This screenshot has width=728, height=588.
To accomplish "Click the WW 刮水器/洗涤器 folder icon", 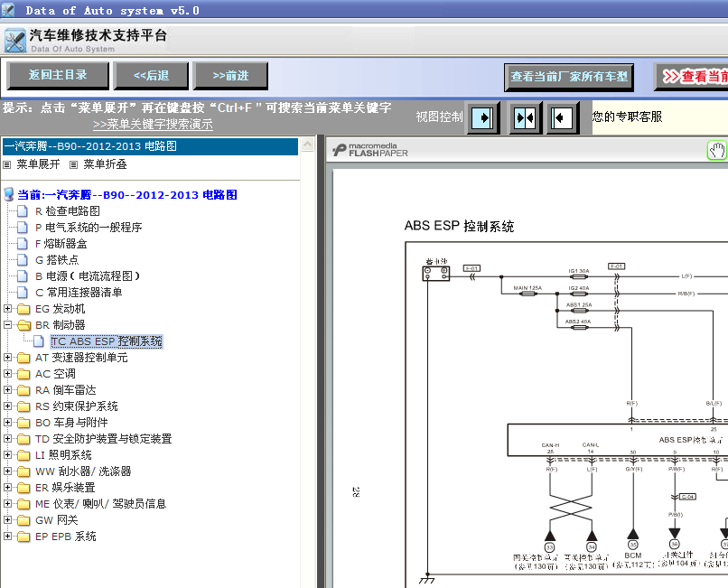I will click(x=23, y=471).
